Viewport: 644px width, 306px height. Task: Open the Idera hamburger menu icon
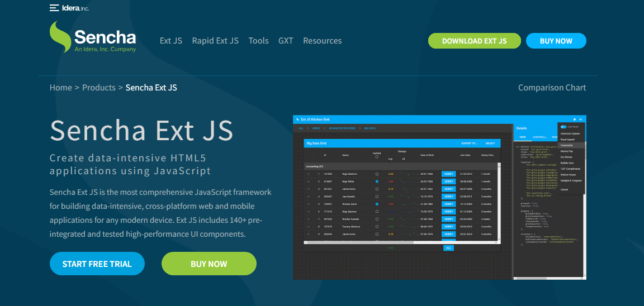coord(54,8)
